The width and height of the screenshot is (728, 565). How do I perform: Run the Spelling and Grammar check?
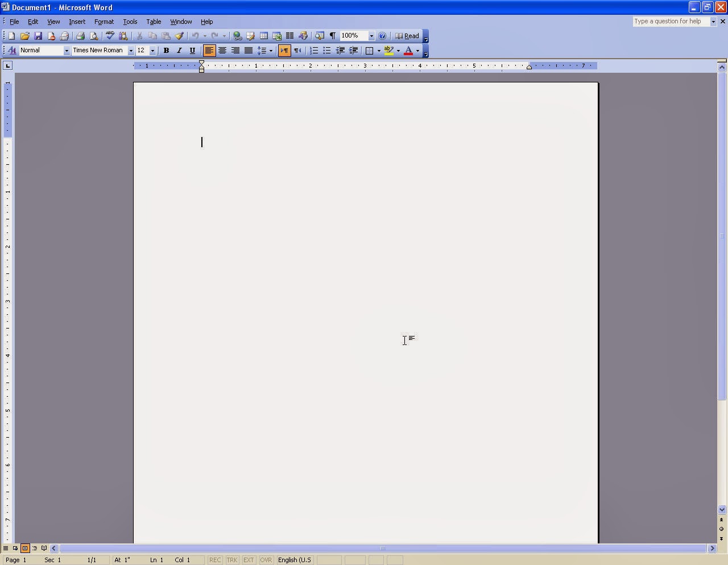click(x=109, y=36)
